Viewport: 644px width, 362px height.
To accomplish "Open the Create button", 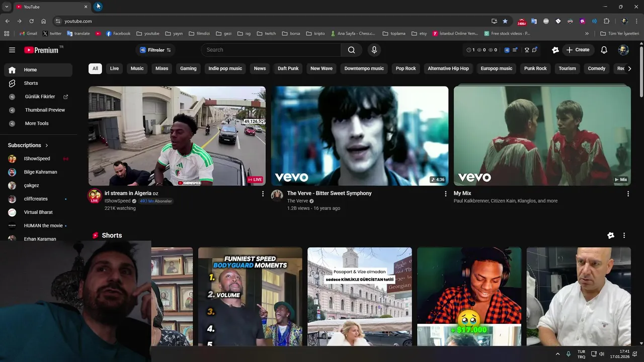I will coord(578,50).
